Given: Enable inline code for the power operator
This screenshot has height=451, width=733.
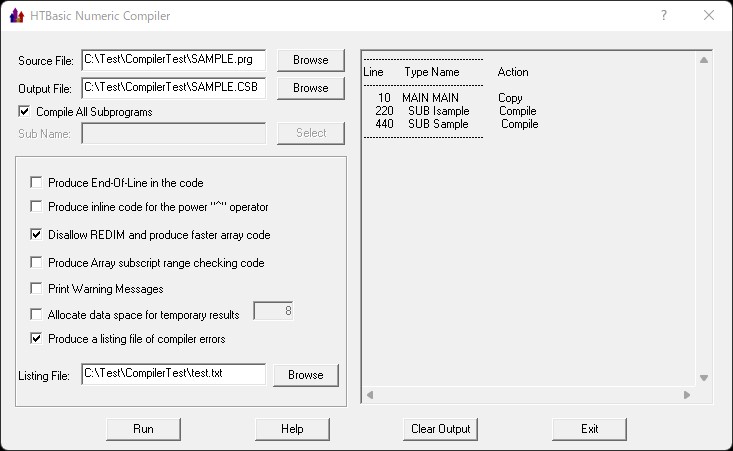Looking at the screenshot, I should coord(36,207).
